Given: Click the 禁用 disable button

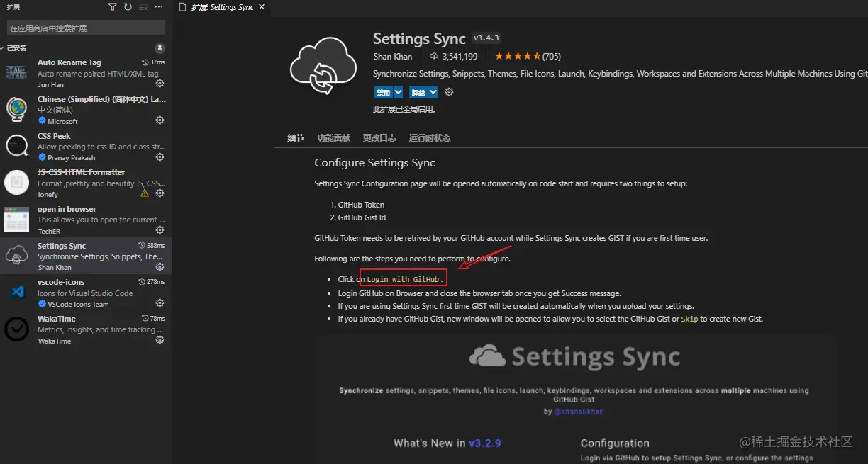Looking at the screenshot, I should tap(383, 92).
